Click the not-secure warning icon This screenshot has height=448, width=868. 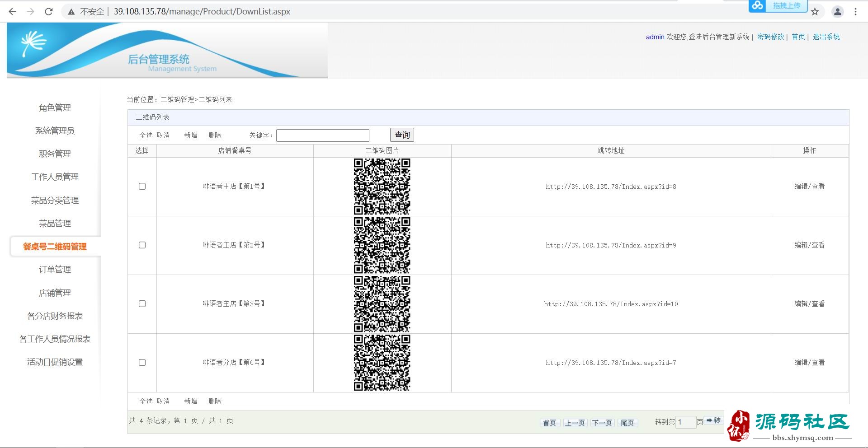click(x=71, y=12)
